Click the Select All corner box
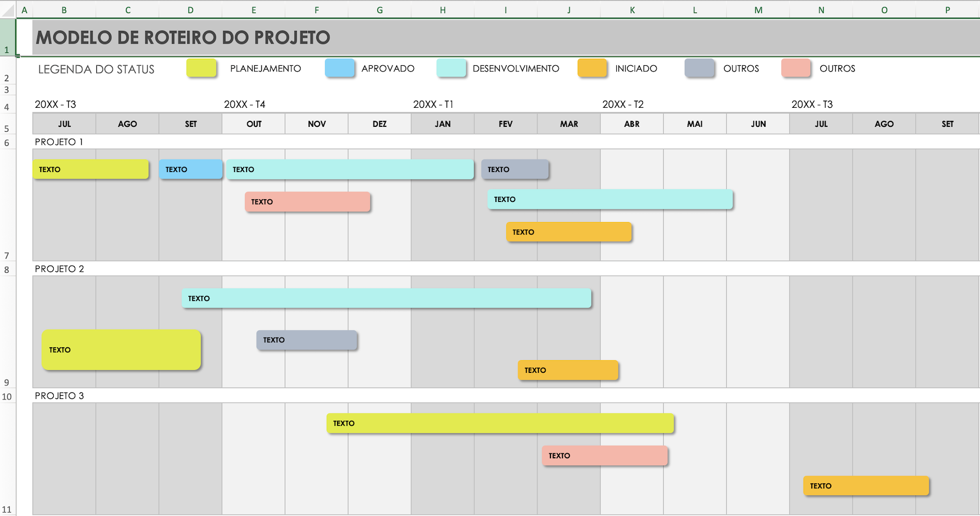 click(8, 10)
